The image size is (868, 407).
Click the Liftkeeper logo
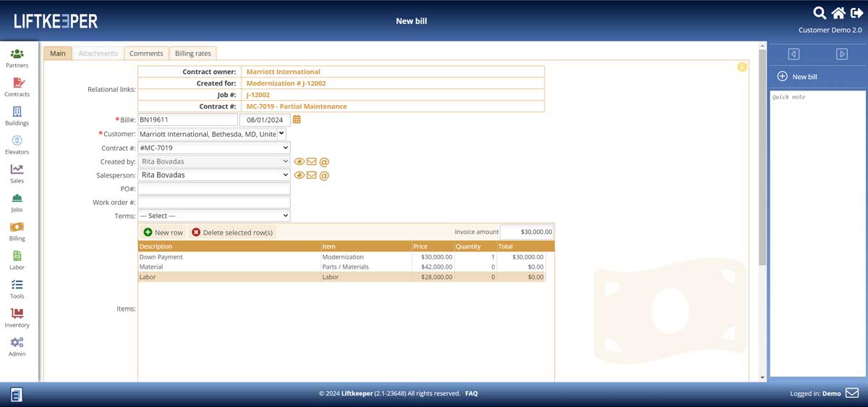[x=56, y=21]
